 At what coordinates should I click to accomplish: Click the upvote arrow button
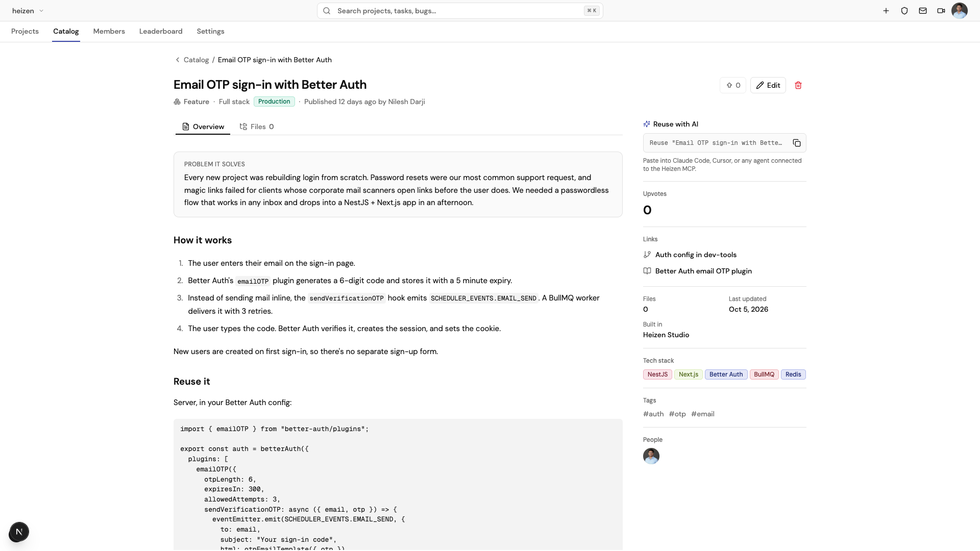pyautogui.click(x=733, y=85)
